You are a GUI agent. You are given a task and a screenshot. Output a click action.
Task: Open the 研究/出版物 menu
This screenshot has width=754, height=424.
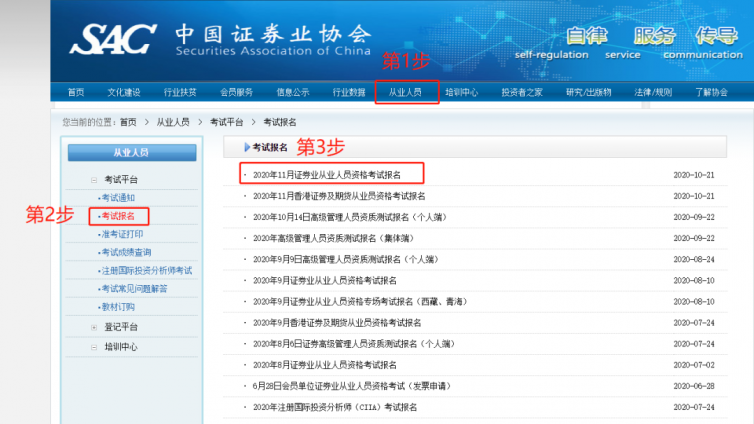(x=589, y=92)
